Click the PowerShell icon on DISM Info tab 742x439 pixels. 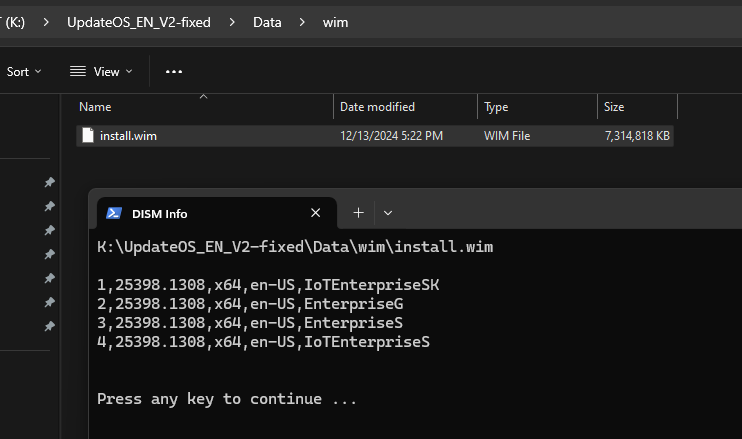coord(115,213)
